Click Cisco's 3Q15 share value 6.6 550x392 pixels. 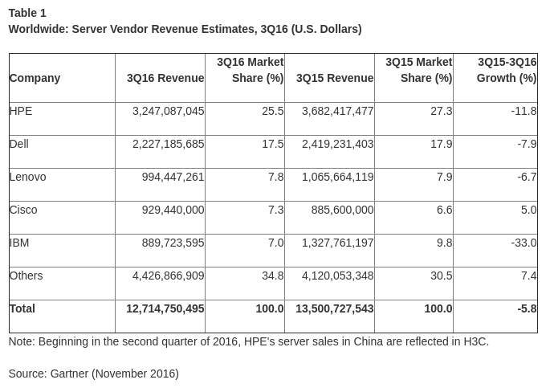445,210
